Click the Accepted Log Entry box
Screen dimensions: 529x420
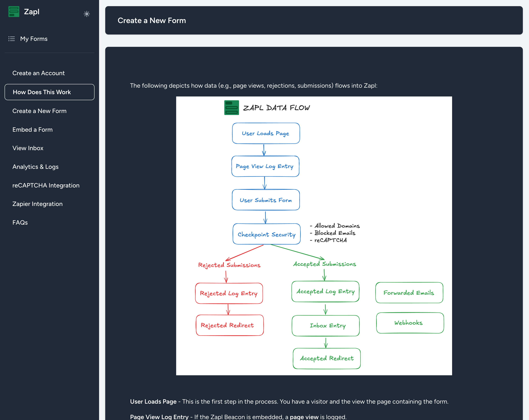[325, 291]
